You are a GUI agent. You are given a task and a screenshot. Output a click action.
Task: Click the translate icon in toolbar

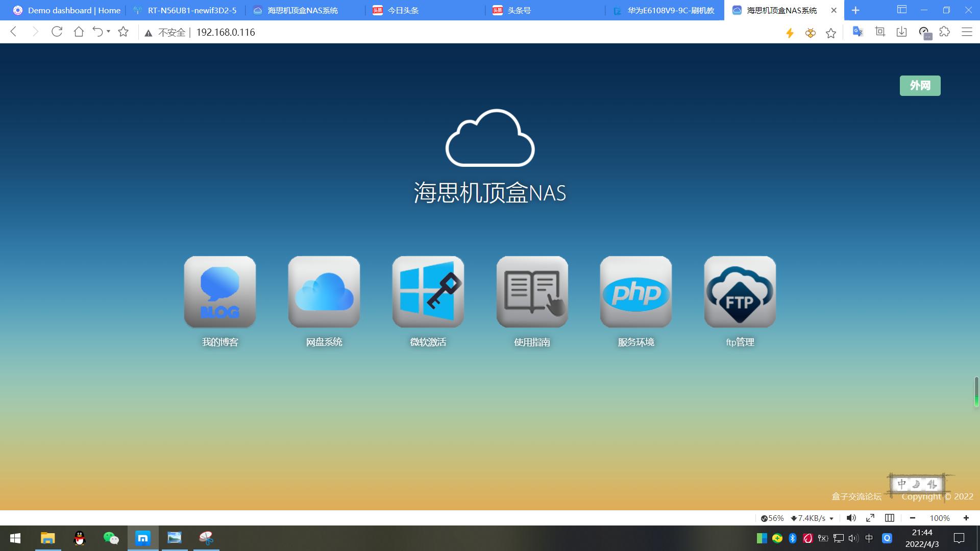point(857,32)
